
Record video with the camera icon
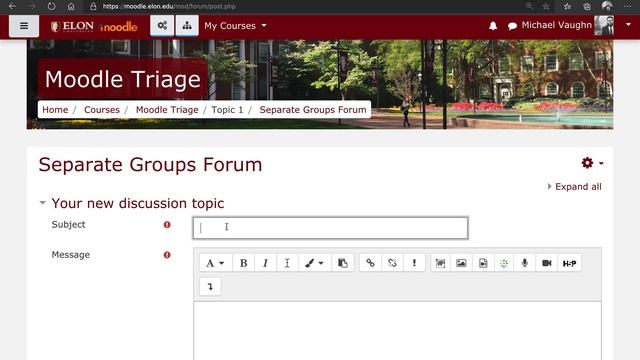[x=547, y=263]
